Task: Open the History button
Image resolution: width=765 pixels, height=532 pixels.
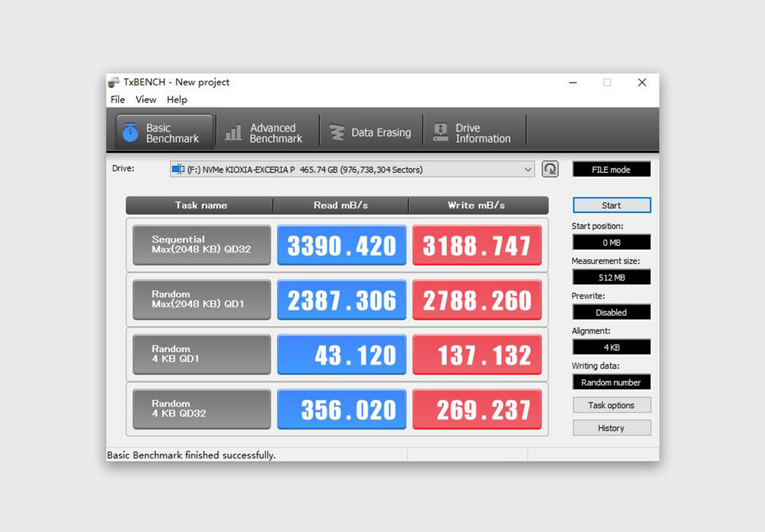Action: tap(611, 428)
